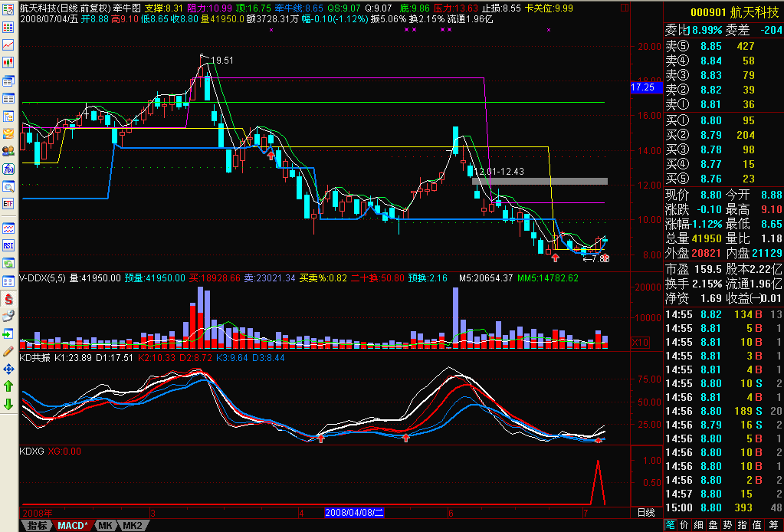Click buy level 买⑤ price 8.76
This screenshot has height=532, width=784.
tap(711, 179)
